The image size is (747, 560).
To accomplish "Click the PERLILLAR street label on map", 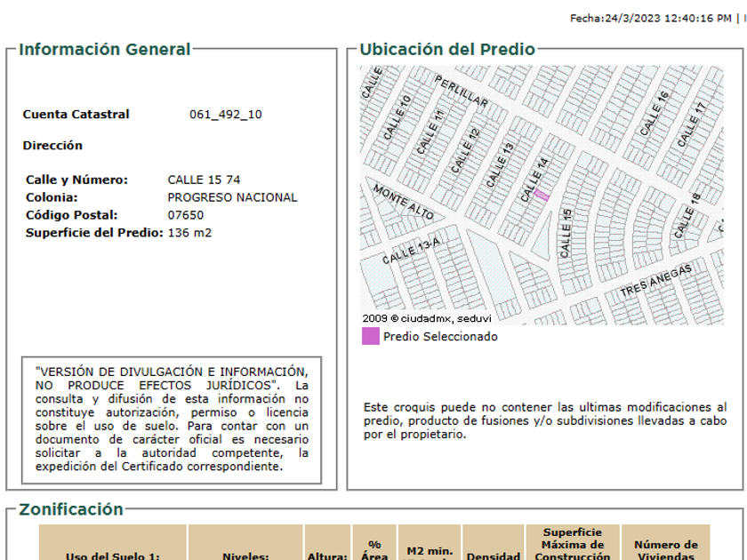I will pos(462,90).
